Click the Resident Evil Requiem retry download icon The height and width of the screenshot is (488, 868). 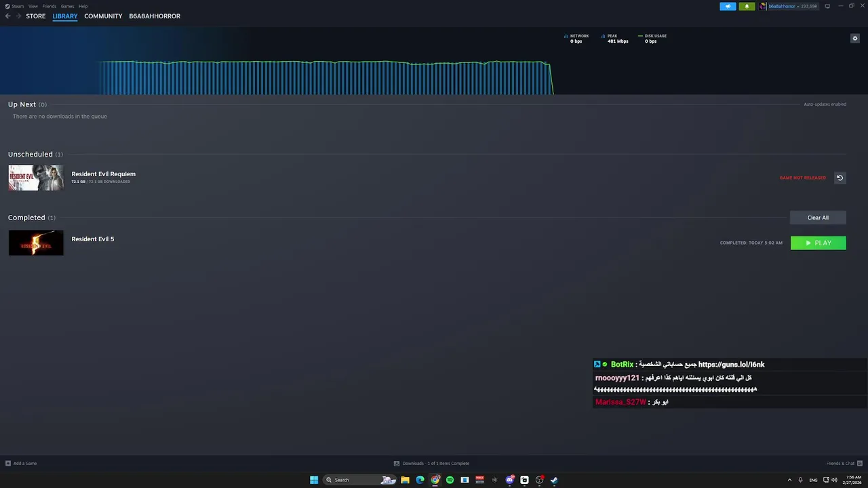(x=840, y=178)
